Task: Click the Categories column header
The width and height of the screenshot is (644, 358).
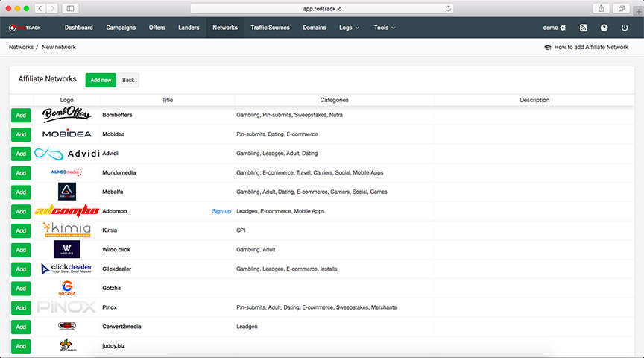Action: pyautogui.click(x=335, y=100)
